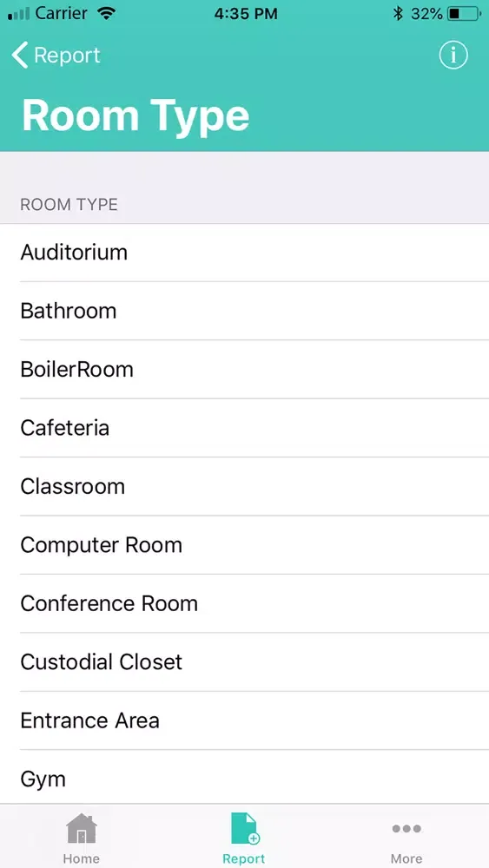
Task: Choose Gym from the list
Action: pyautogui.click(x=244, y=777)
